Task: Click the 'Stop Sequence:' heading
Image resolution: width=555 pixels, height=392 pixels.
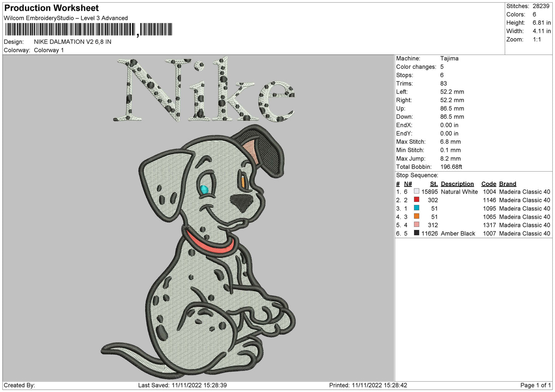Action: coord(417,175)
